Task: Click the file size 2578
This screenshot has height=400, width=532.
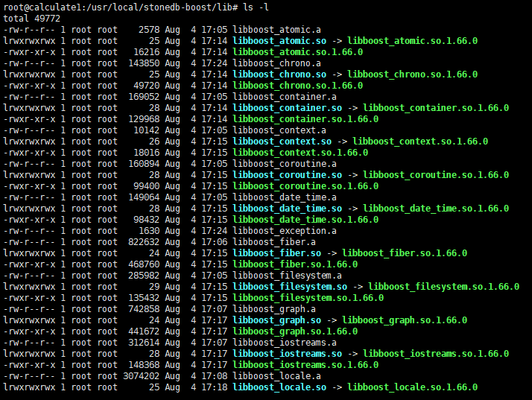Action: pyautogui.click(x=149, y=30)
